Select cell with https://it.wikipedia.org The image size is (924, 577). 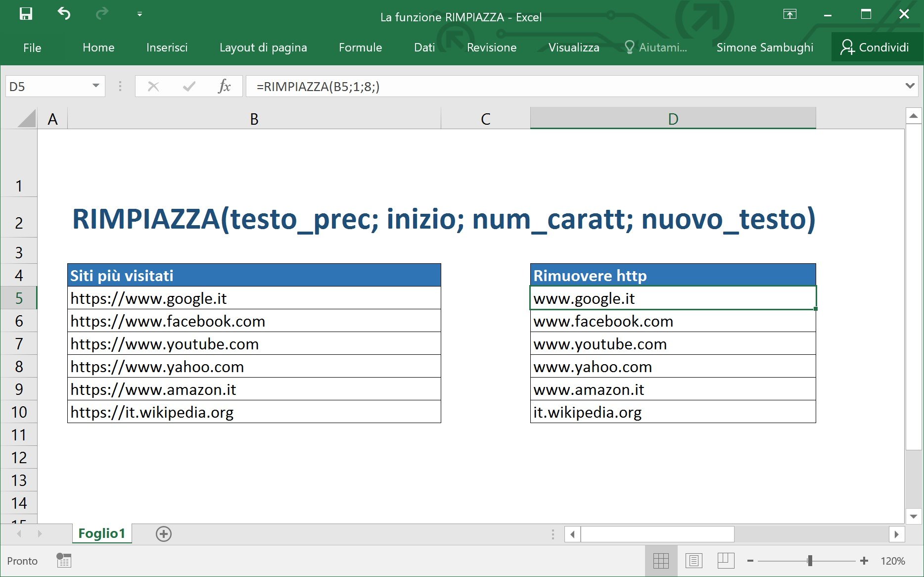coord(254,412)
